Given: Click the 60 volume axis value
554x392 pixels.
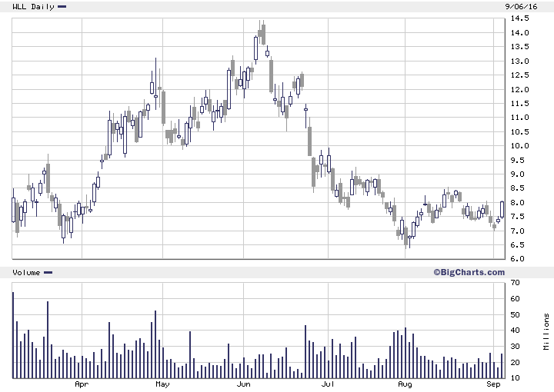Looking at the screenshot, I should 515,299.
